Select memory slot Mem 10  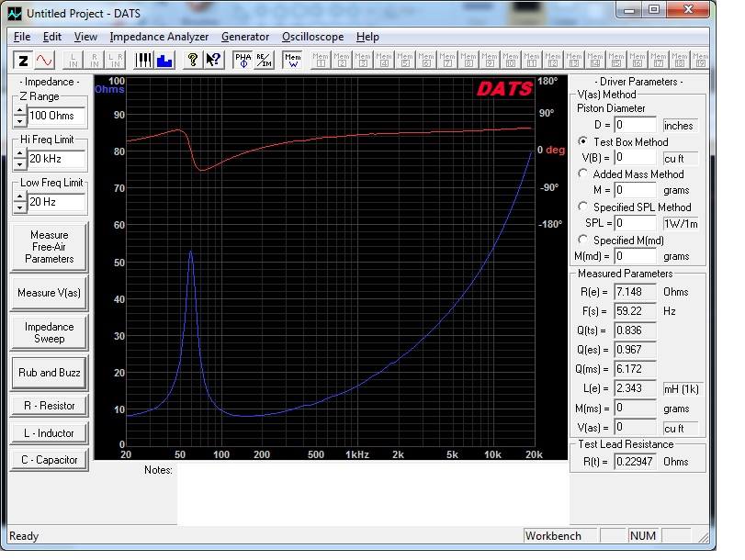coord(511,61)
